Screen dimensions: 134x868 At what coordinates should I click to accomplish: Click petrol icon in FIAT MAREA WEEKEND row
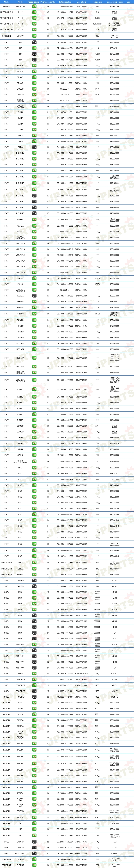point(34,238)
